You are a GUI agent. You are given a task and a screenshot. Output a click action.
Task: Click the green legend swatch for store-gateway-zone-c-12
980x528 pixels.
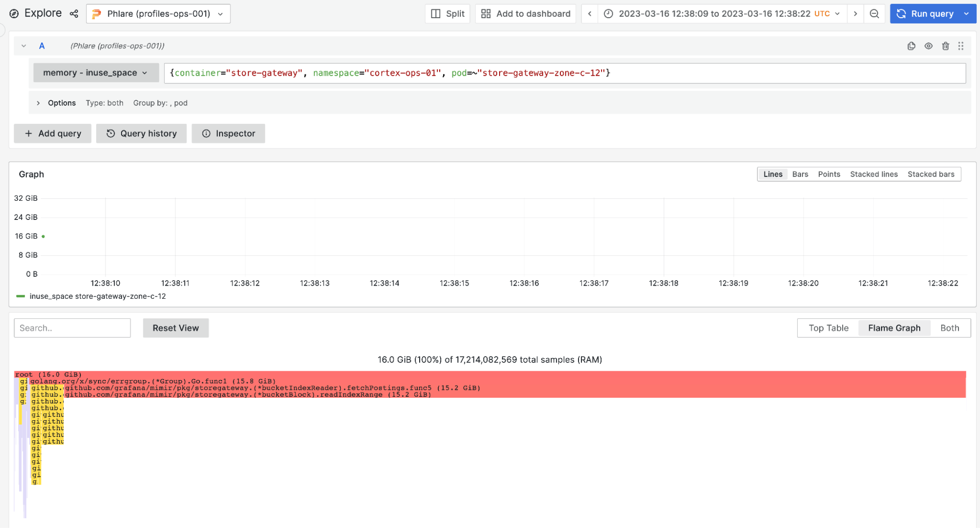click(21, 296)
